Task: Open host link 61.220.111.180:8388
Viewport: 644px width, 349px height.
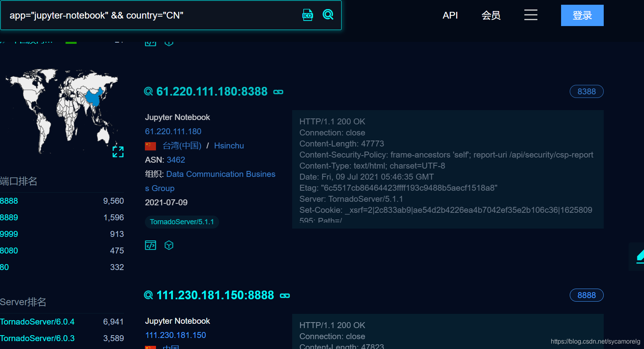Action: click(212, 92)
